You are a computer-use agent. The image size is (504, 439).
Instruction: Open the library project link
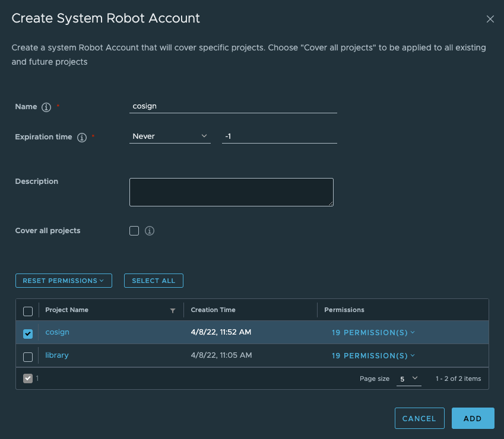click(x=57, y=355)
